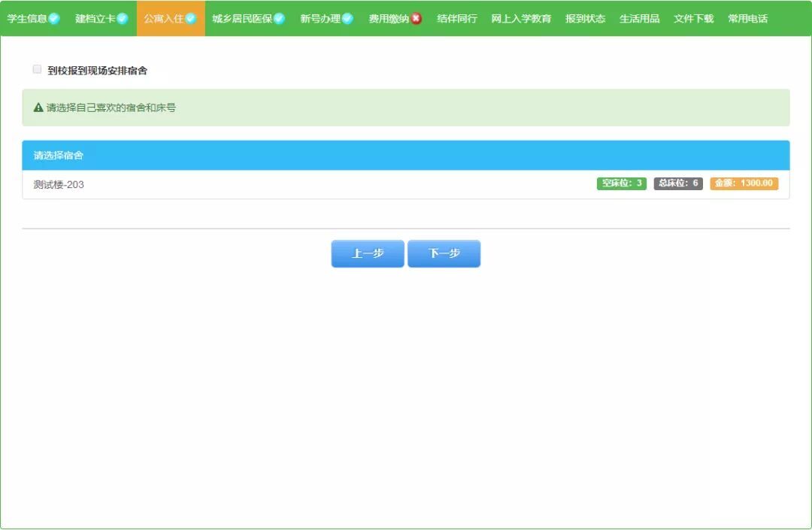Click the checkmark icon next to 建档立卡
Image resolution: width=812 pixels, height=530 pixels.
click(120, 18)
